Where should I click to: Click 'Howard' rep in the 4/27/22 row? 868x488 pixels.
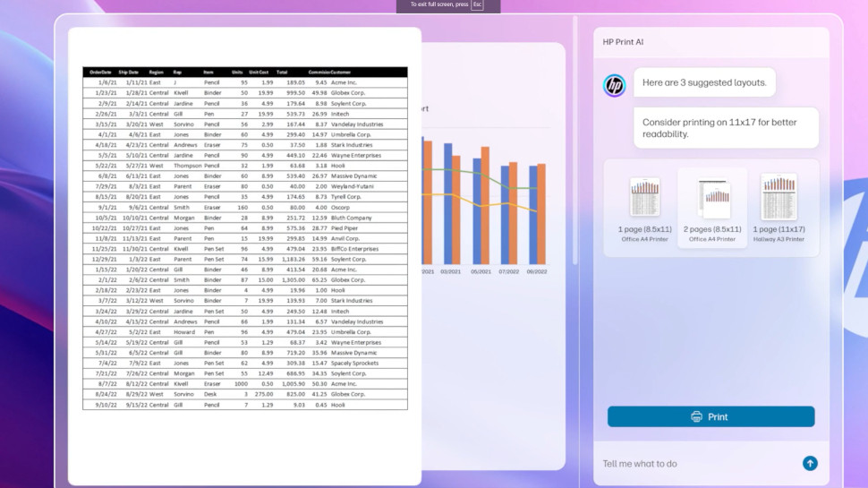(x=184, y=332)
